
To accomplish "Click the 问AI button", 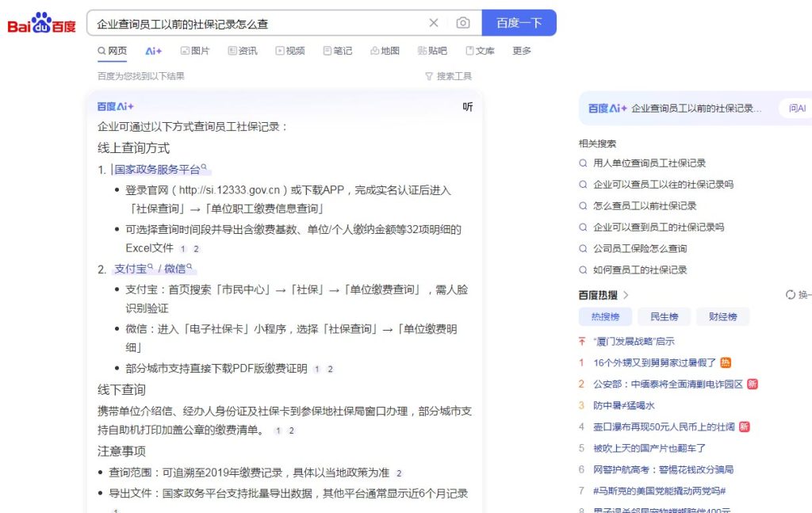I will coord(797,108).
